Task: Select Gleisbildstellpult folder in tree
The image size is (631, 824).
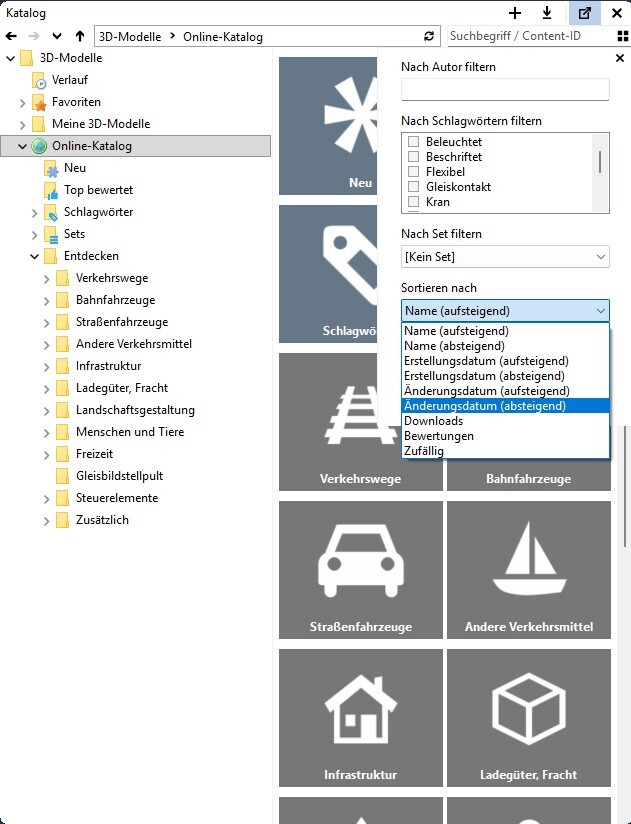Action: 119,476
